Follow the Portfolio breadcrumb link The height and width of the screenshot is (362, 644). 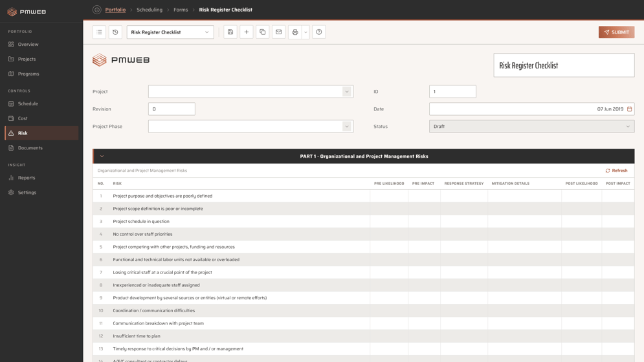tap(115, 10)
